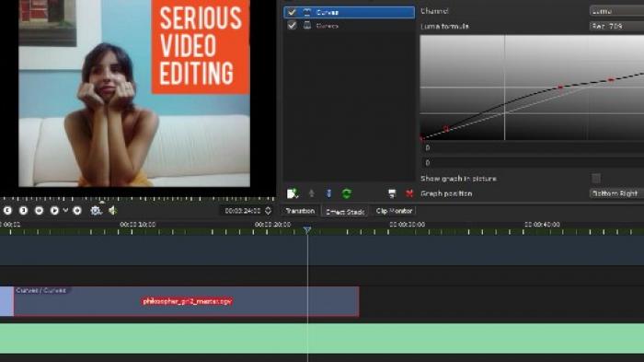This screenshot has width=644, height=362.
Task: Open the Luma formula dropdown
Action: coord(616,26)
